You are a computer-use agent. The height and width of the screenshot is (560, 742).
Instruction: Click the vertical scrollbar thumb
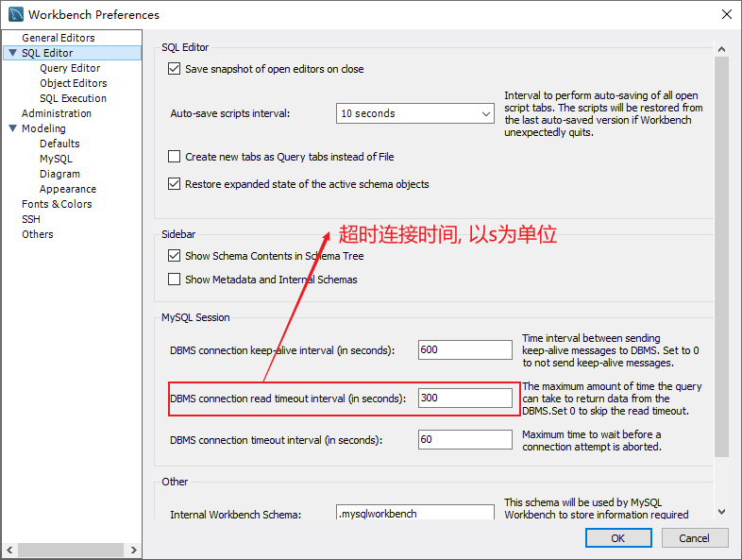pyautogui.click(x=721, y=257)
